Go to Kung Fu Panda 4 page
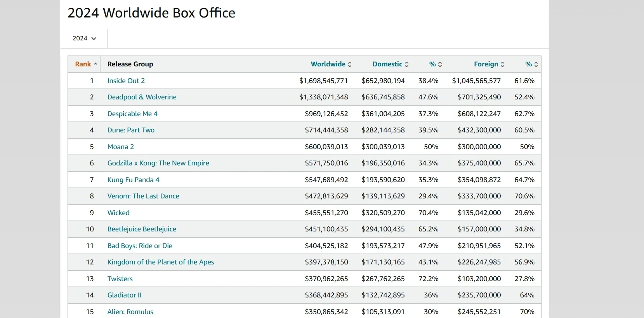The image size is (644, 318). tap(133, 180)
